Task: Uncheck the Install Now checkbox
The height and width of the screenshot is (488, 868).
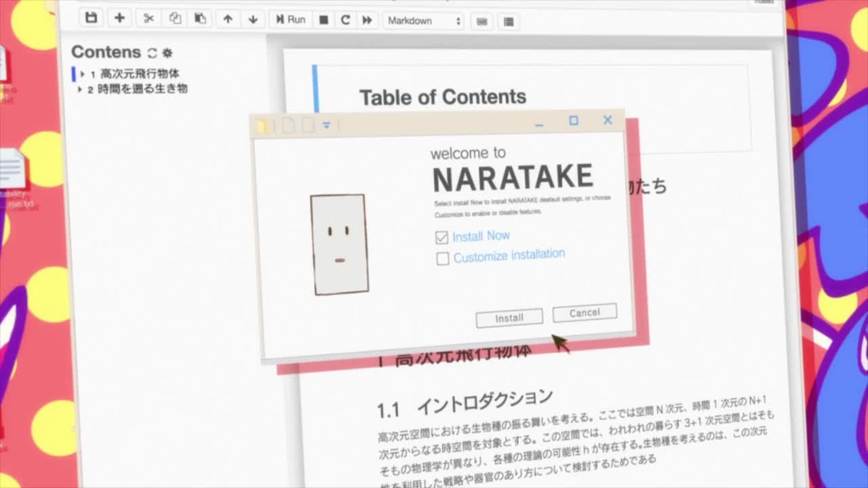Action: (x=441, y=237)
